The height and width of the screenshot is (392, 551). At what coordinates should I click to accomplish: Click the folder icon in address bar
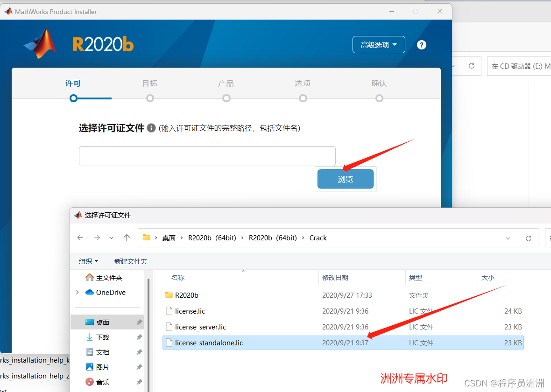click(147, 238)
